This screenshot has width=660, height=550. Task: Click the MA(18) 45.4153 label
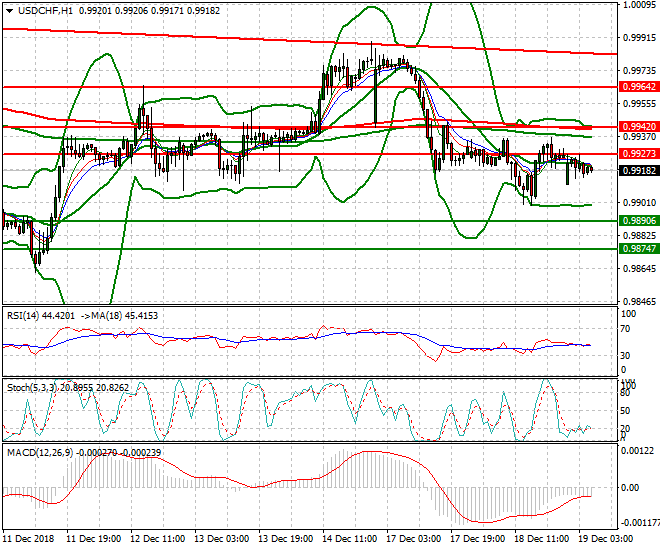tap(125, 316)
